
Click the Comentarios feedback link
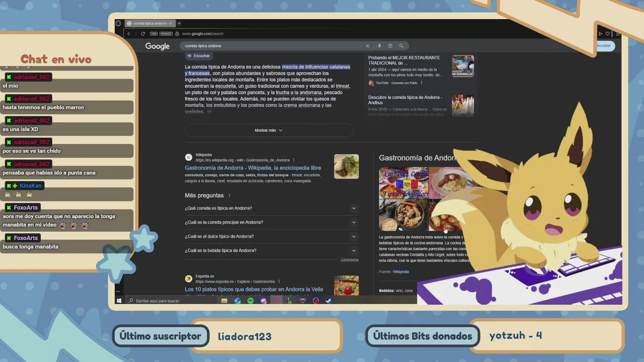pyautogui.click(x=350, y=259)
